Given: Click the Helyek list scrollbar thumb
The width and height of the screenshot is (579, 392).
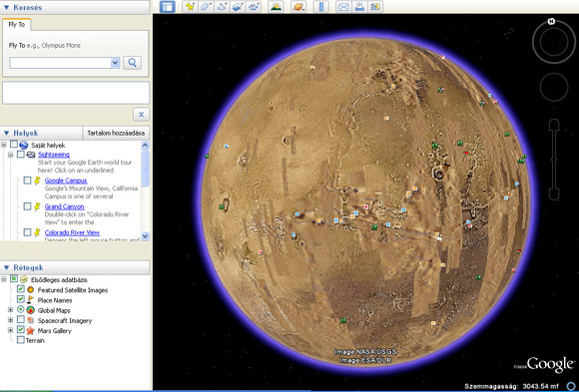Looking at the screenshot, I should coord(146,169).
